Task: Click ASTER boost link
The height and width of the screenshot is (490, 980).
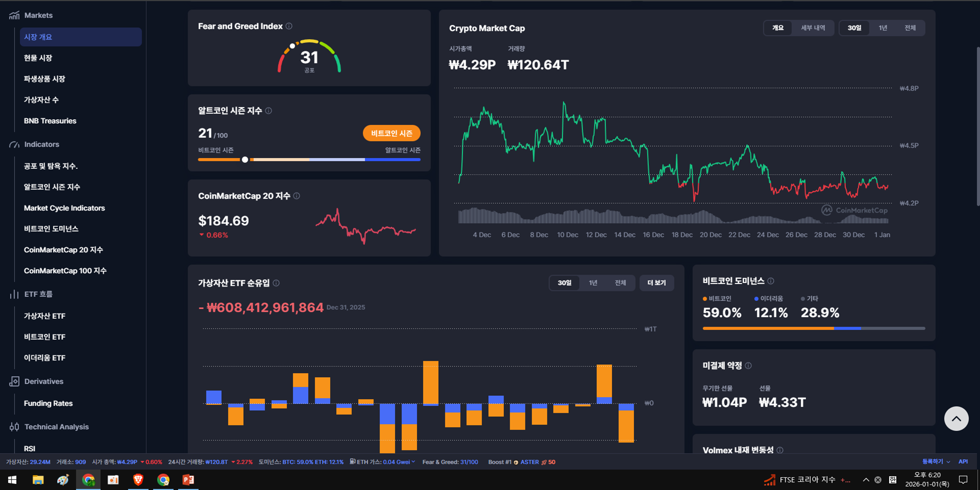Action: coord(529,462)
